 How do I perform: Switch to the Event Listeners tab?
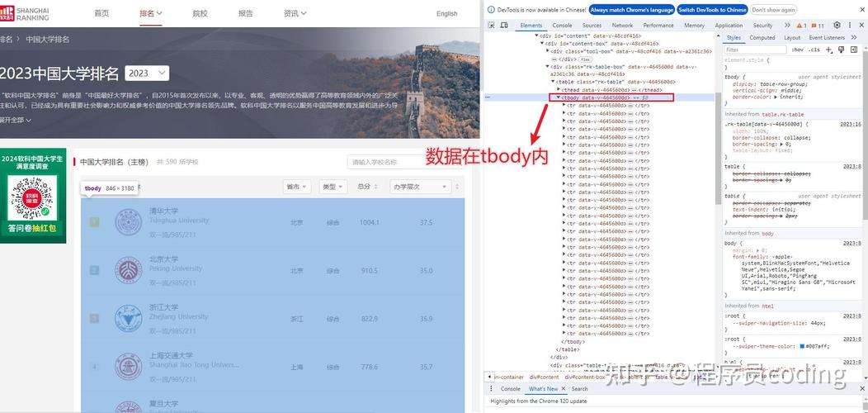(827, 38)
